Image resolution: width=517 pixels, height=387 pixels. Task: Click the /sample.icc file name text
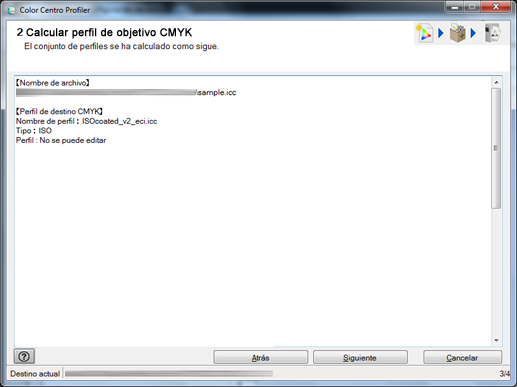click(x=216, y=93)
